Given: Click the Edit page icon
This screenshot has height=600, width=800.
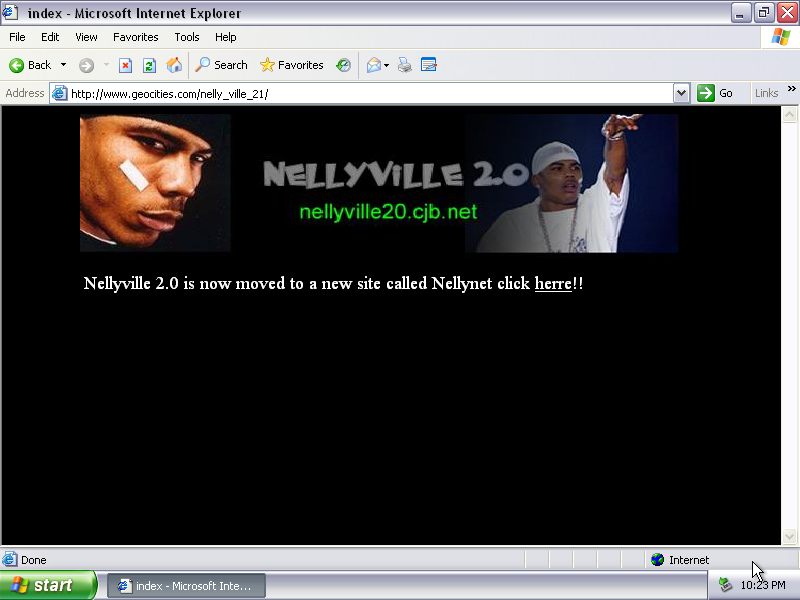Looking at the screenshot, I should [429, 65].
